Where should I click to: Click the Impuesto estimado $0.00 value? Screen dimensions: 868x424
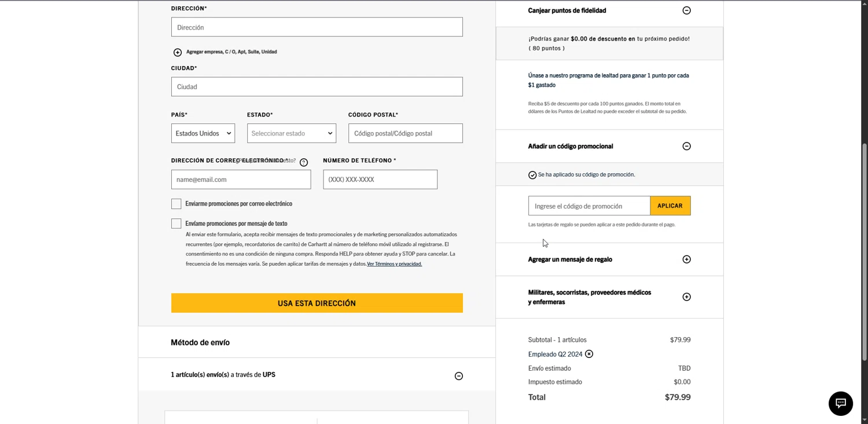pyautogui.click(x=682, y=382)
